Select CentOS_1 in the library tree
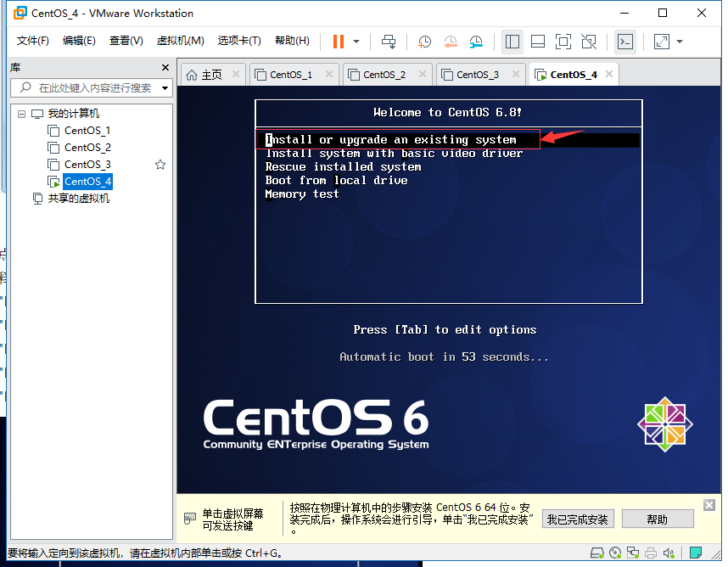728x567 pixels. click(87, 131)
